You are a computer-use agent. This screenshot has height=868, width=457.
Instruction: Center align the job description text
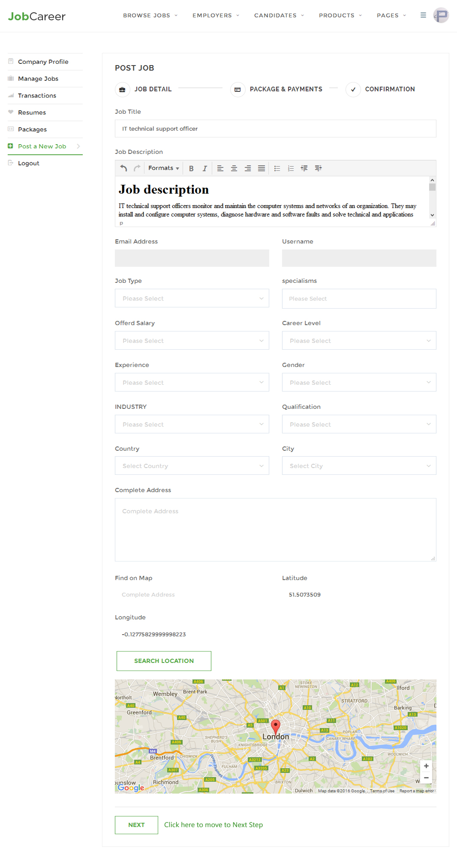(x=234, y=168)
